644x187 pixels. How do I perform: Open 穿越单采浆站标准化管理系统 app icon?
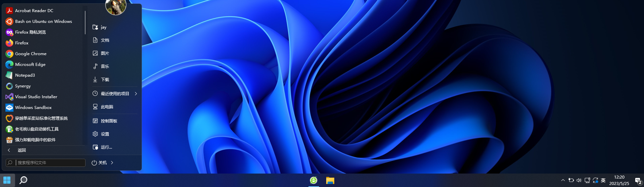click(x=9, y=118)
